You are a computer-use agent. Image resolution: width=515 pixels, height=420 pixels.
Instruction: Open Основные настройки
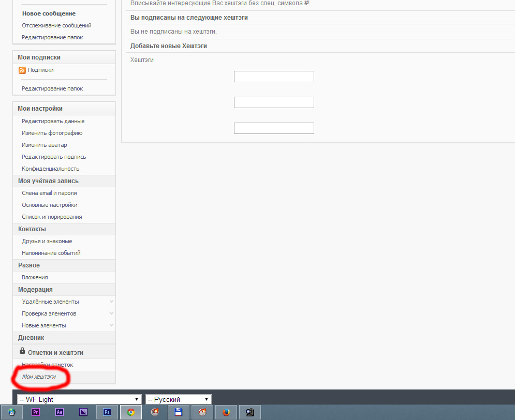[50, 205]
